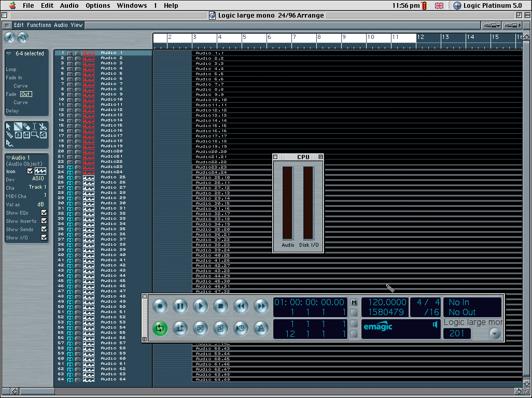
Task: Select the Magnifying glass zoom tool
Action: tap(35, 135)
